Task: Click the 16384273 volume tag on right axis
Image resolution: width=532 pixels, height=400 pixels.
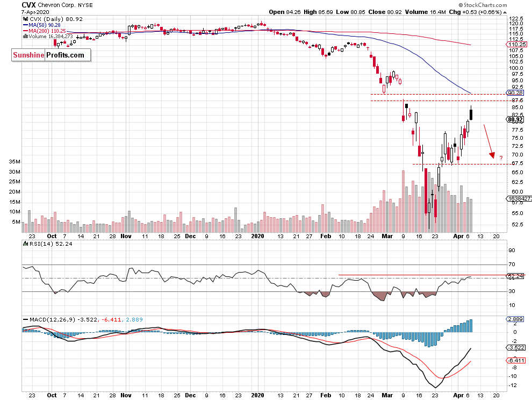Action: click(519, 198)
